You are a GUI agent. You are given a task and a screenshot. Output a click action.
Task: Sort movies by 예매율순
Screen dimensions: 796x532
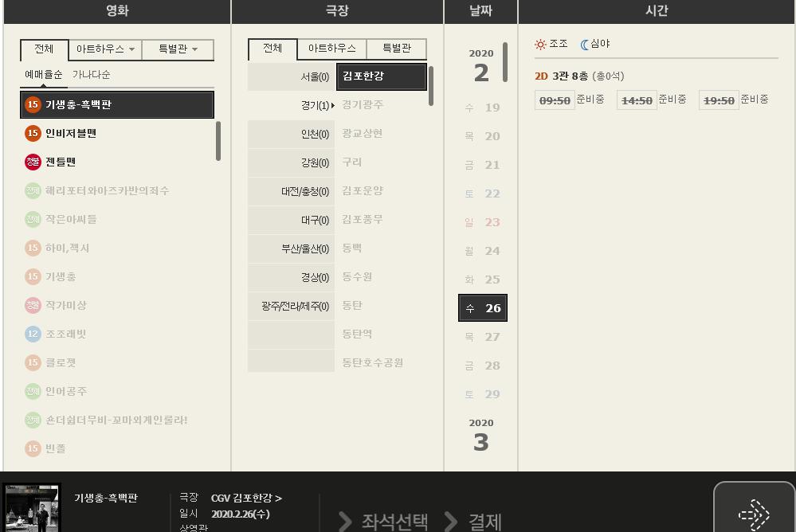click(x=44, y=75)
